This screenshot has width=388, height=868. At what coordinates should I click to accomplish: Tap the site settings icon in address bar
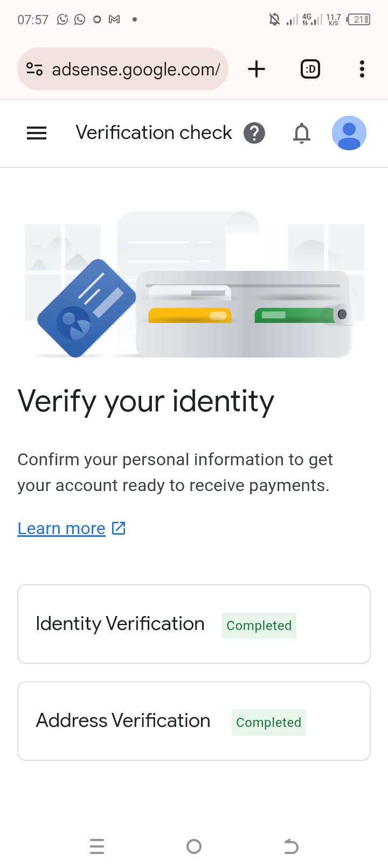click(x=34, y=69)
